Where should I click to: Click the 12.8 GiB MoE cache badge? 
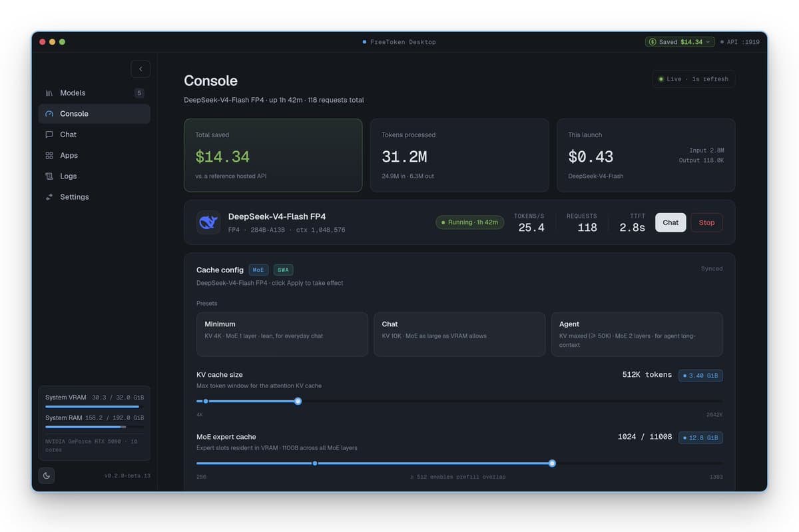[x=700, y=437]
